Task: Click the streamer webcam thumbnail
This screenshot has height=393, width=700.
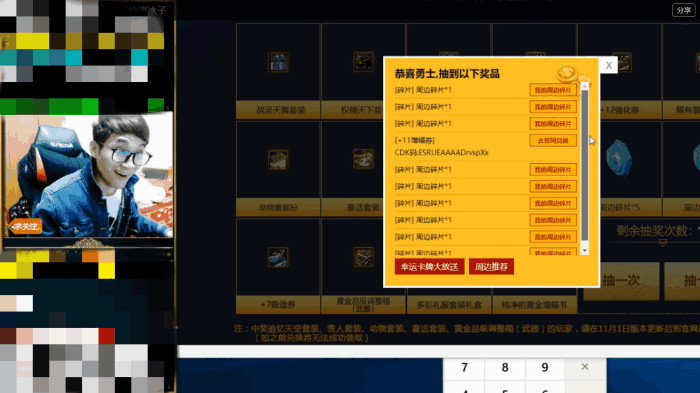Action: [88, 175]
